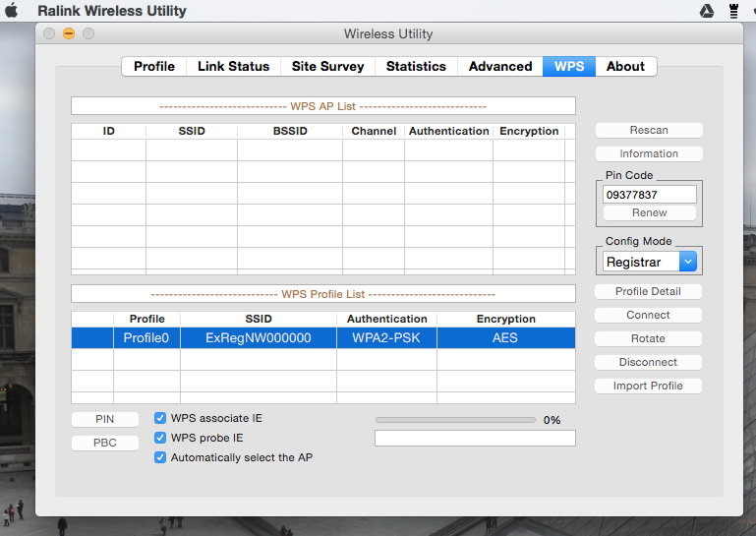Viewport: 756px width, 536px height.
Task: Click the Google Drive menu bar icon
Action: [706, 11]
